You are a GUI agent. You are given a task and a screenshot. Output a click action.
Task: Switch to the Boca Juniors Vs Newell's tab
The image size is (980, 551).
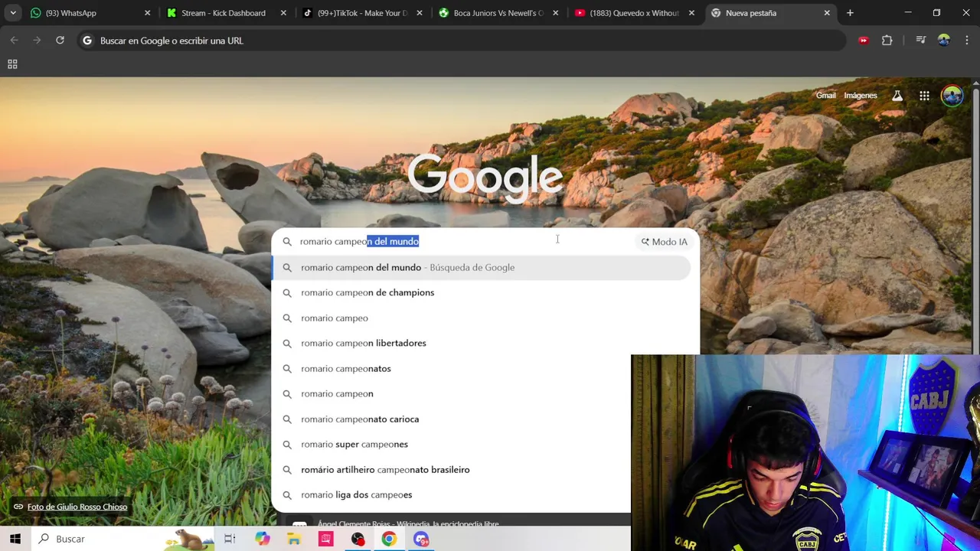tap(498, 13)
